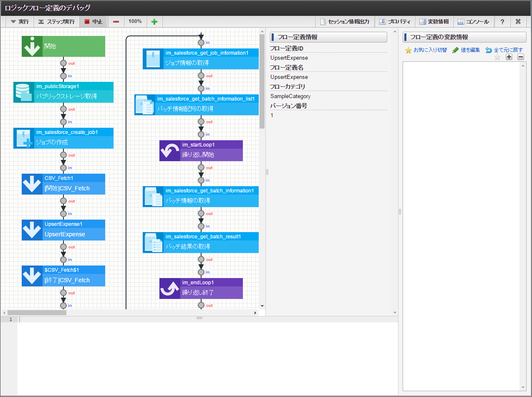Click the SampleCategory value text
532x397 pixels.
coord(290,96)
